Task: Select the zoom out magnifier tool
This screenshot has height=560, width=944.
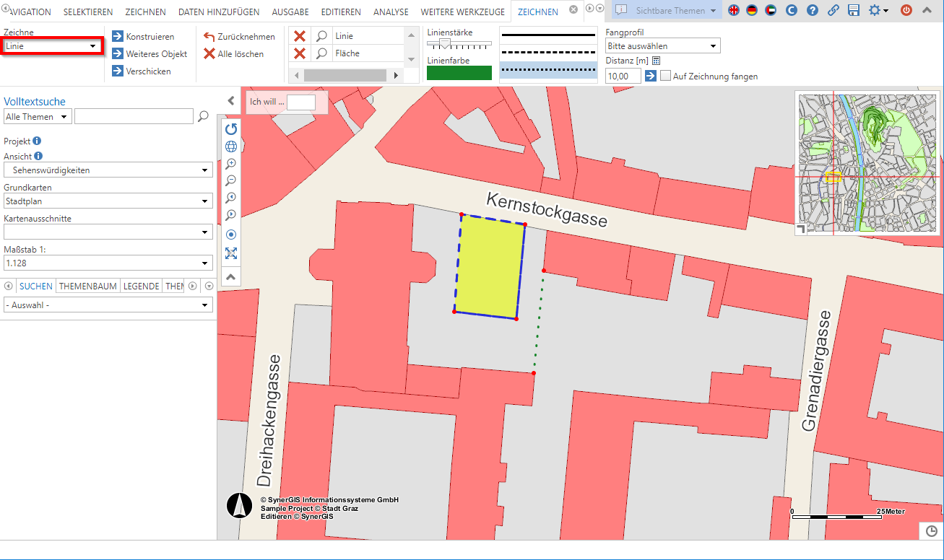Action: (x=230, y=180)
